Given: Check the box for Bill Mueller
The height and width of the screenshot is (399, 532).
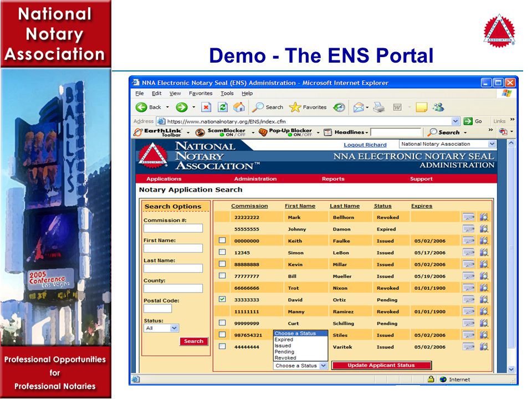Looking at the screenshot, I should click(222, 275).
